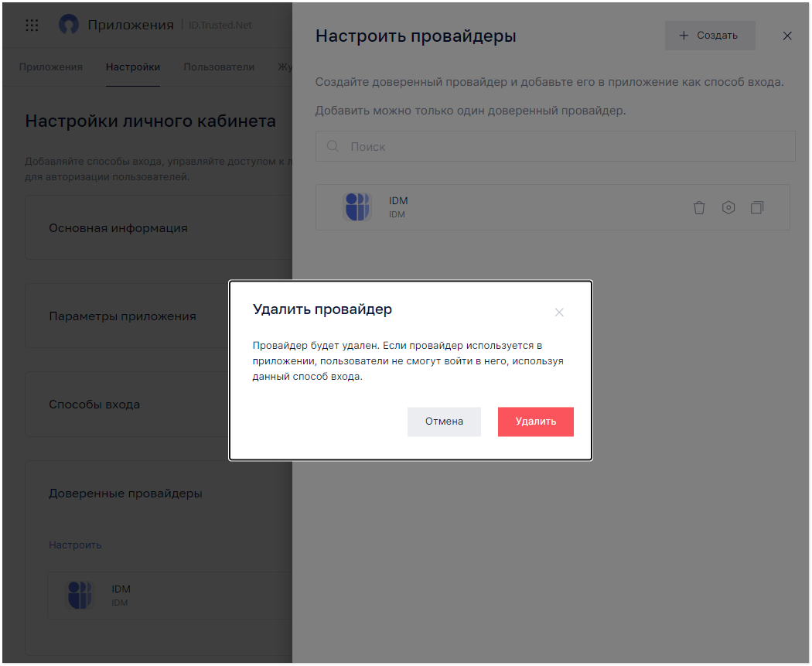Close the Настроить провайдеры panel
Image resolution: width=812 pixels, height=666 pixels.
787,36
